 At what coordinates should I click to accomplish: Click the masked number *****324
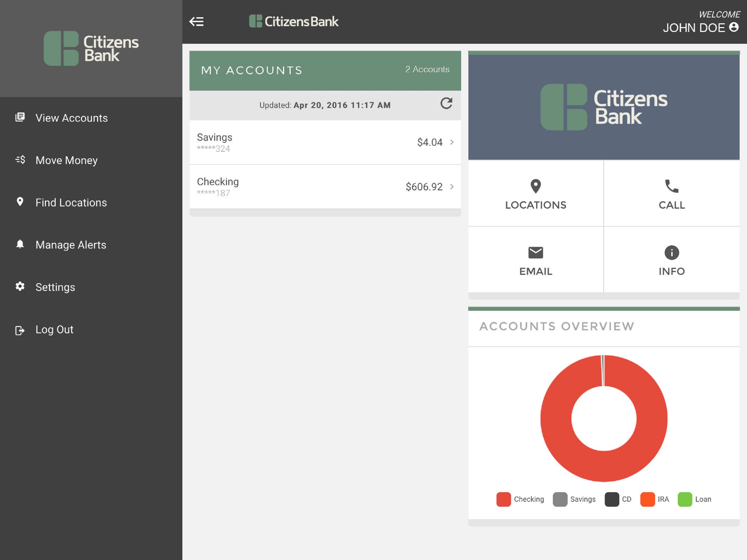pyautogui.click(x=214, y=148)
